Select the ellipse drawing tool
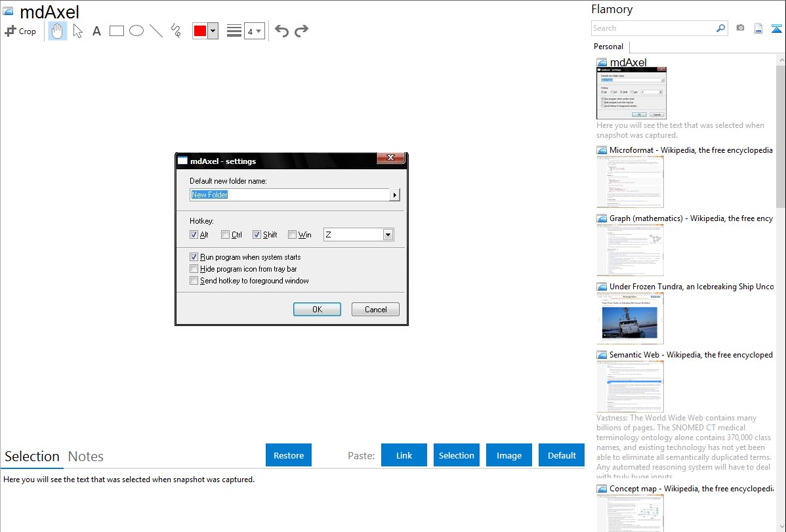 136,31
